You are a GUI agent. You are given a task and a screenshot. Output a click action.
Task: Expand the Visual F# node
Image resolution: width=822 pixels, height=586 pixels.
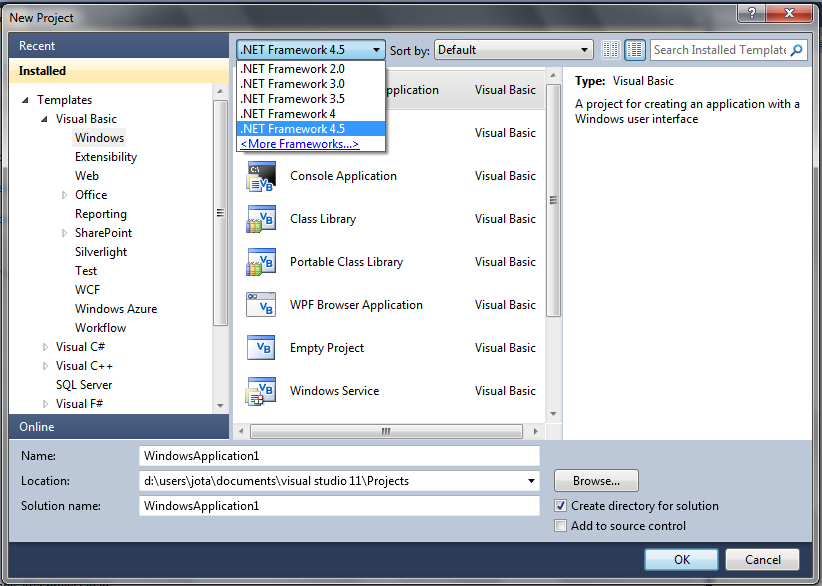pyautogui.click(x=45, y=404)
